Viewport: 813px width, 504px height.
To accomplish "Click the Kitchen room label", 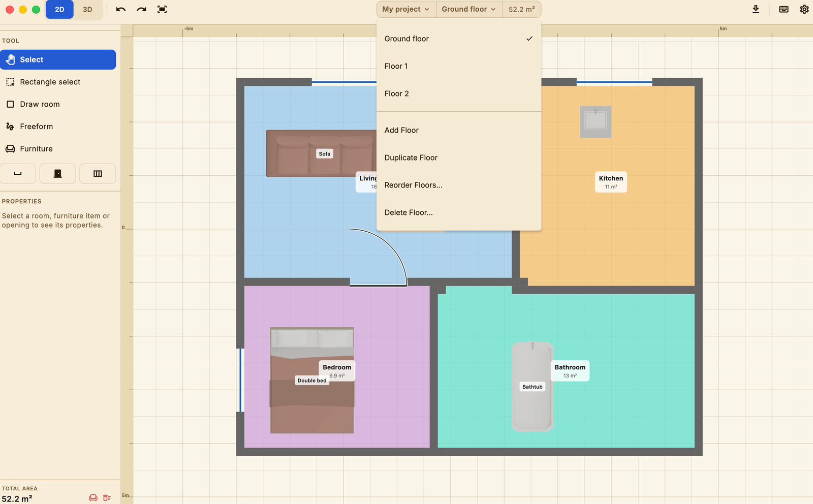I will (611, 182).
